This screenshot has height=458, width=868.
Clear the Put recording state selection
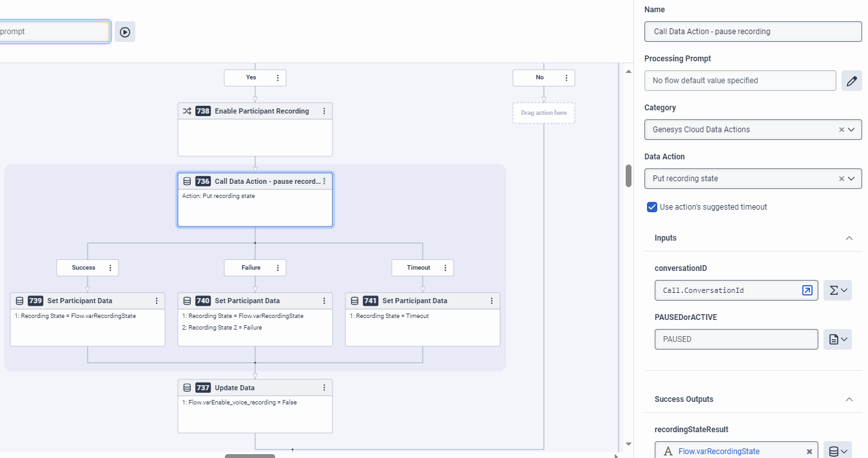pyautogui.click(x=842, y=179)
